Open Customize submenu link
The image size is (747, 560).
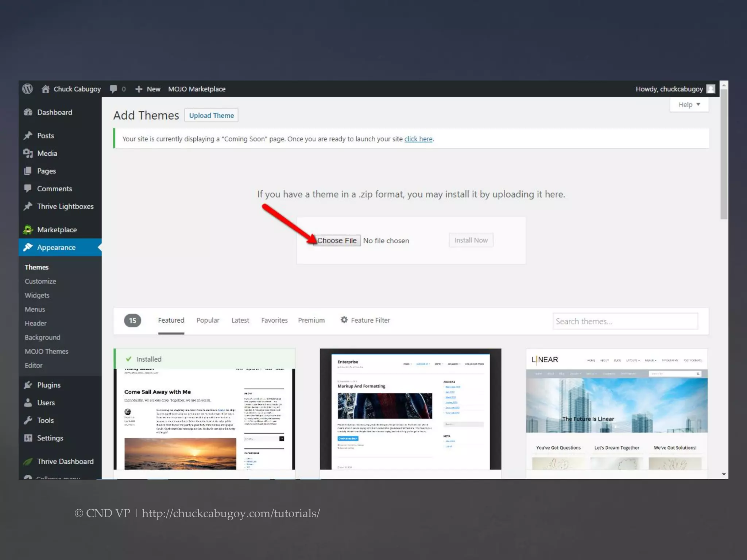40,281
